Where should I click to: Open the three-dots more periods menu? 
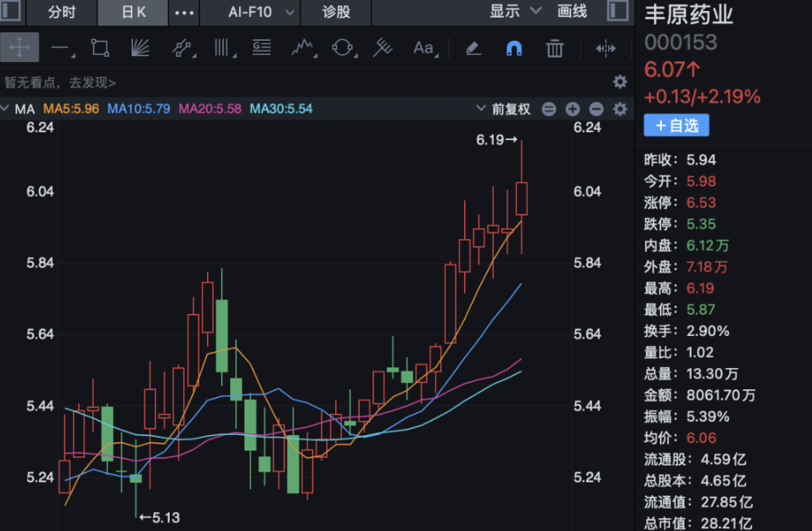tap(184, 13)
